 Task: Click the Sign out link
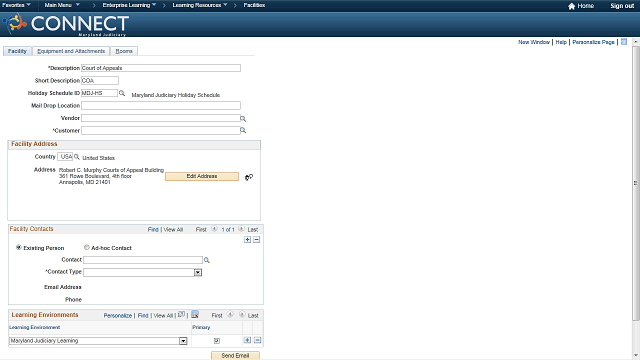pos(622,6)
